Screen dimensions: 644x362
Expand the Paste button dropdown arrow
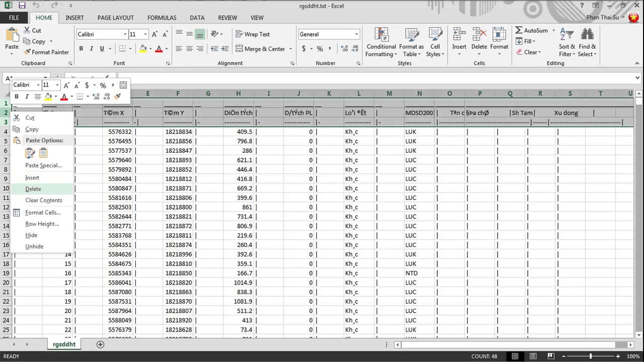point(12,54)
